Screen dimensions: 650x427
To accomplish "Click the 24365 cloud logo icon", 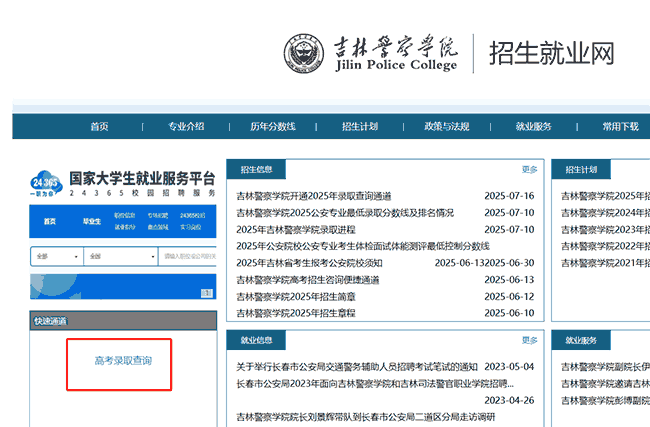I will coord(46,183).
